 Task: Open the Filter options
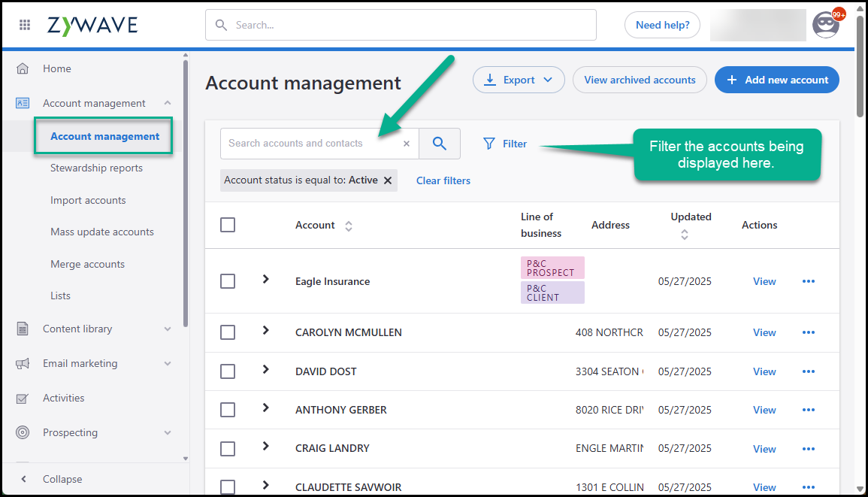505,144
